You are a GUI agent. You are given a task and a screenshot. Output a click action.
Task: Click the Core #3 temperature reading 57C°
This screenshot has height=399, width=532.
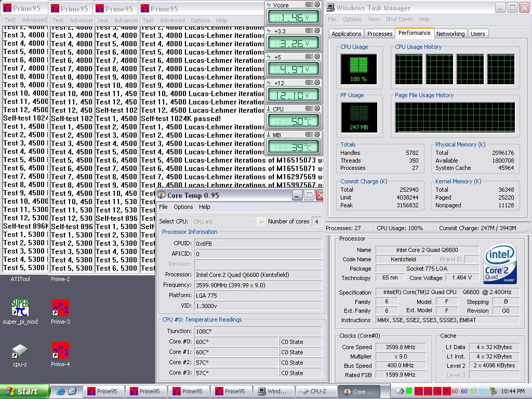236,373
